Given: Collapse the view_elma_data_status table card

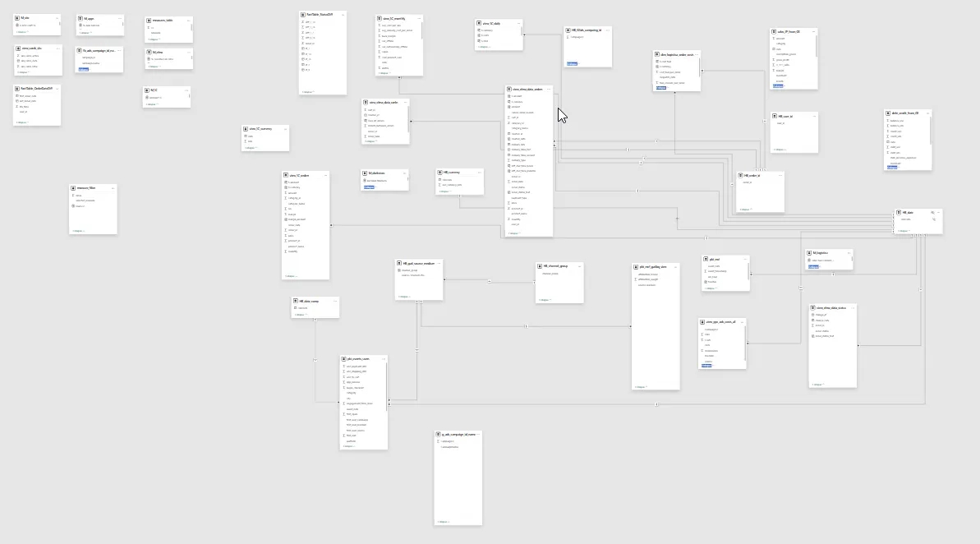Looking at the screenshot, I should pos(817,385).
